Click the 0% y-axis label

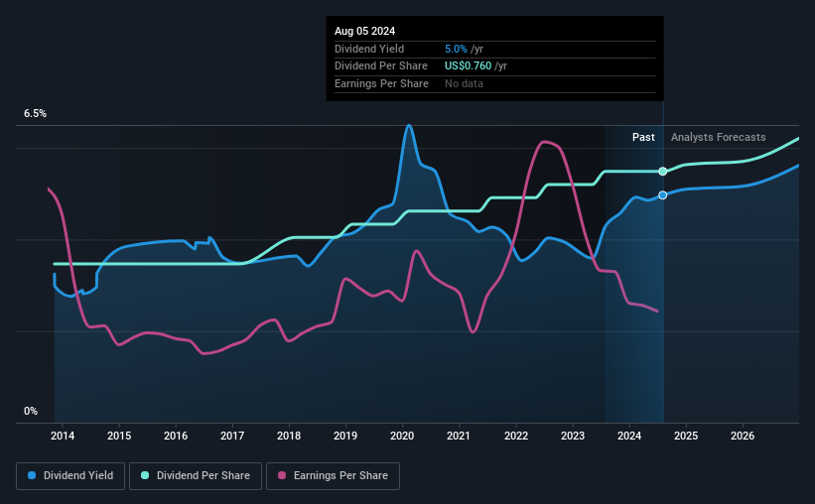pos(31,411)
